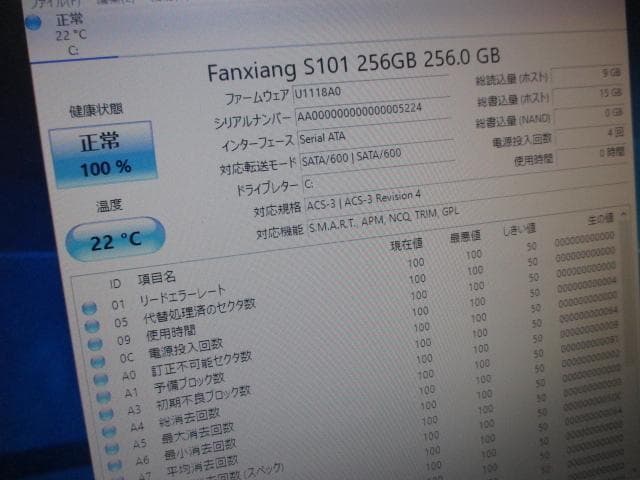Click the firmware field U1118A0
The image size is (640, 480).
pyautogui.click(x=370, y=89)
